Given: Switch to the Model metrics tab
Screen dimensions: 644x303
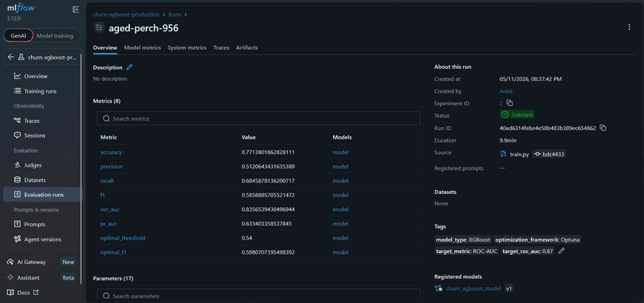Looking at the screenshot, I should coord(142,48).
